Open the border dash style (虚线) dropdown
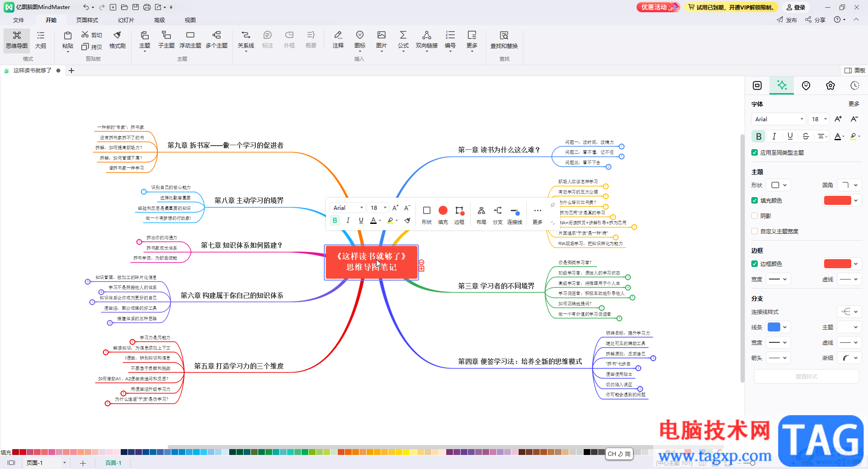Viewport: 868px width, 469px height. click(x=849, y=279)
